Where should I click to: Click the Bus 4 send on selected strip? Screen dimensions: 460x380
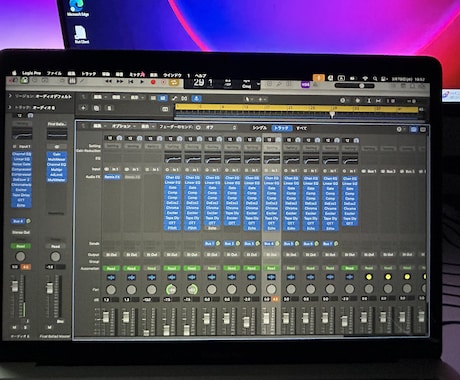pos(268,244)
